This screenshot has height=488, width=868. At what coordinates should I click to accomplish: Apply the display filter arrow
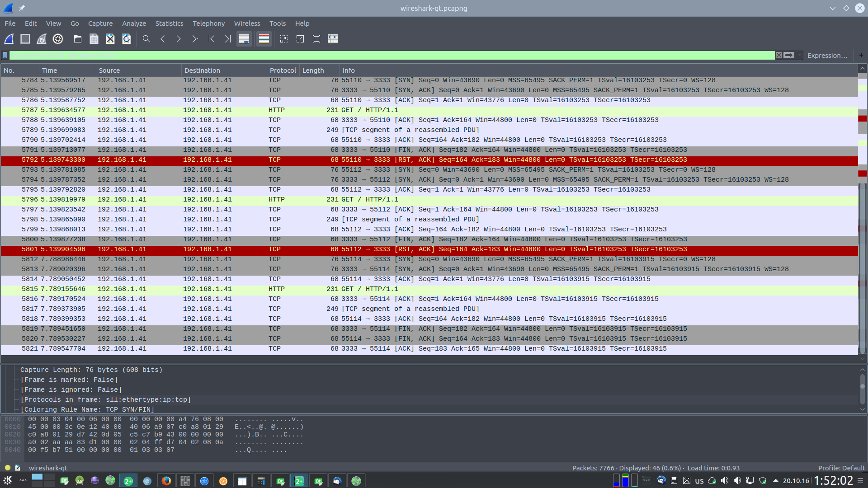point(789,55)
